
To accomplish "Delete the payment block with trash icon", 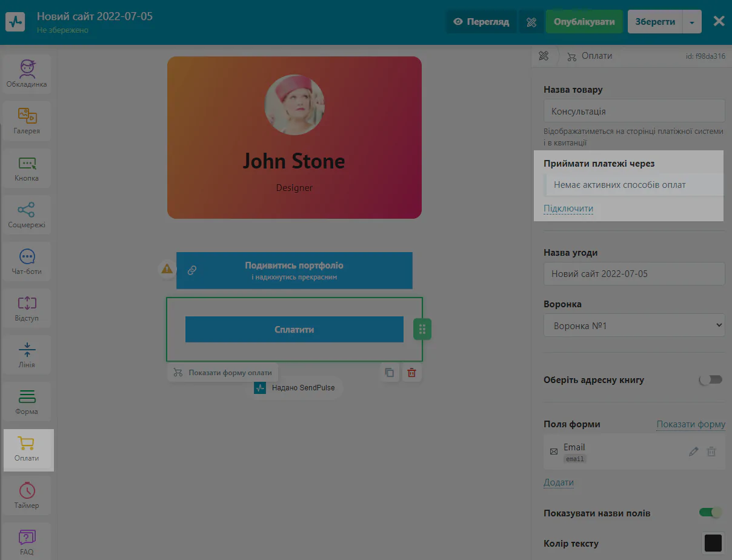I will tap(411, 373).
